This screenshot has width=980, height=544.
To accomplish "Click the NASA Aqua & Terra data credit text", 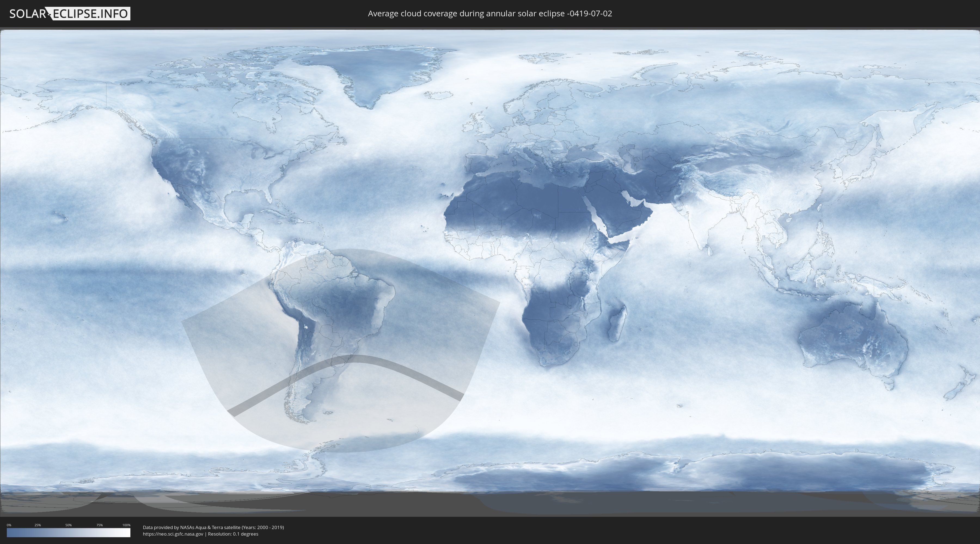I will click(x=213, y=527).
